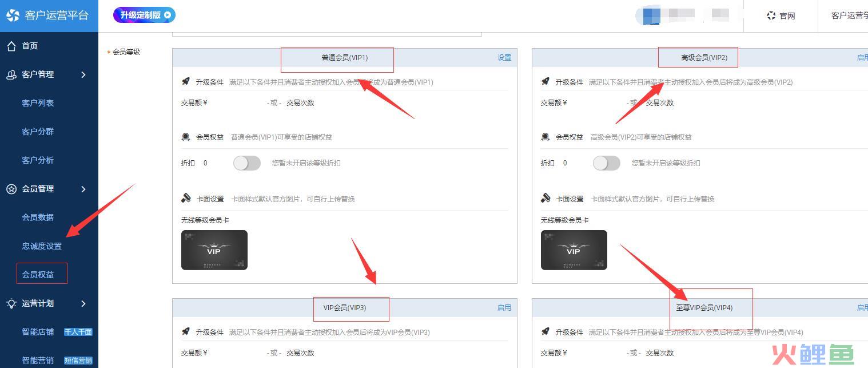This screenshot has height=368, width=868.
Task: Click rocket icon next to VIP1 升级条件
Action: pos(186,82)
